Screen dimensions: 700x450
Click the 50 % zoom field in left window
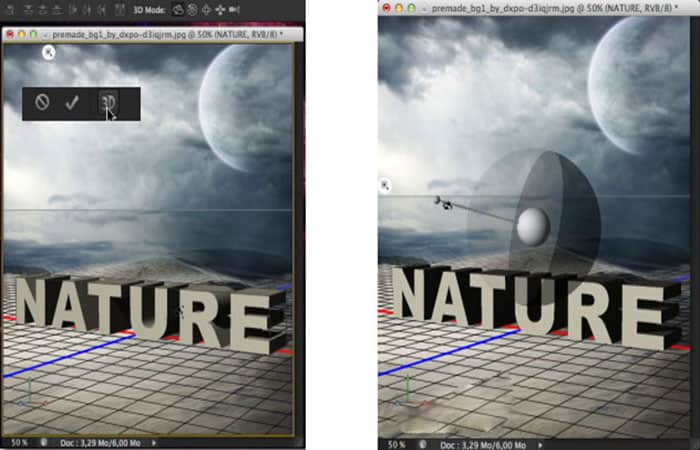(x=19, y=443)
